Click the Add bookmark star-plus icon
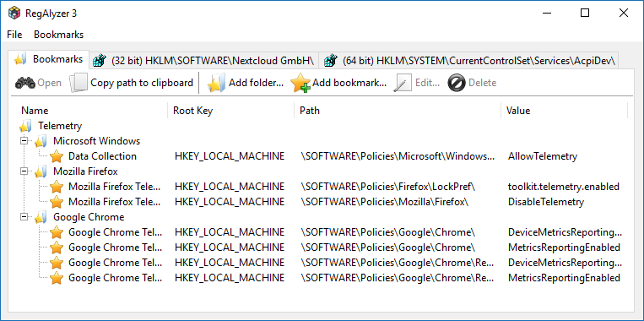The height and width of the screenshot is (321, 644). pos(300,83)
